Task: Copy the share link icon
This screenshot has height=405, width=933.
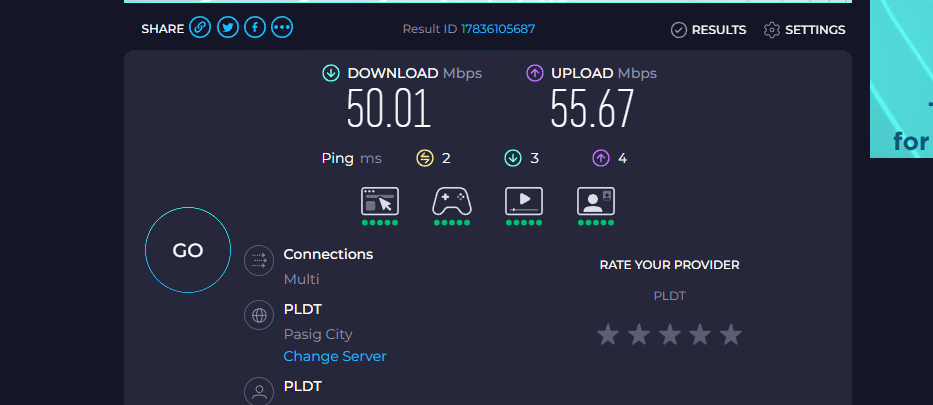Action: (x=200, y=27)
